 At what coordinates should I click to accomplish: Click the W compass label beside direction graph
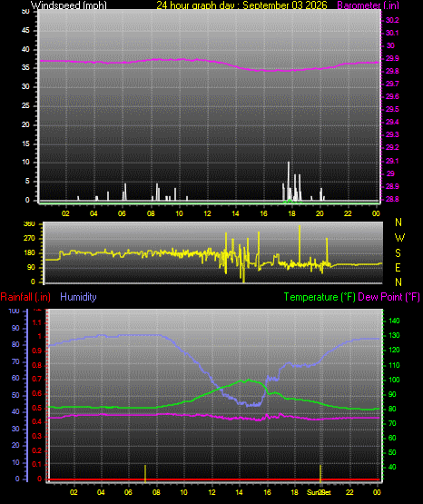399,238
